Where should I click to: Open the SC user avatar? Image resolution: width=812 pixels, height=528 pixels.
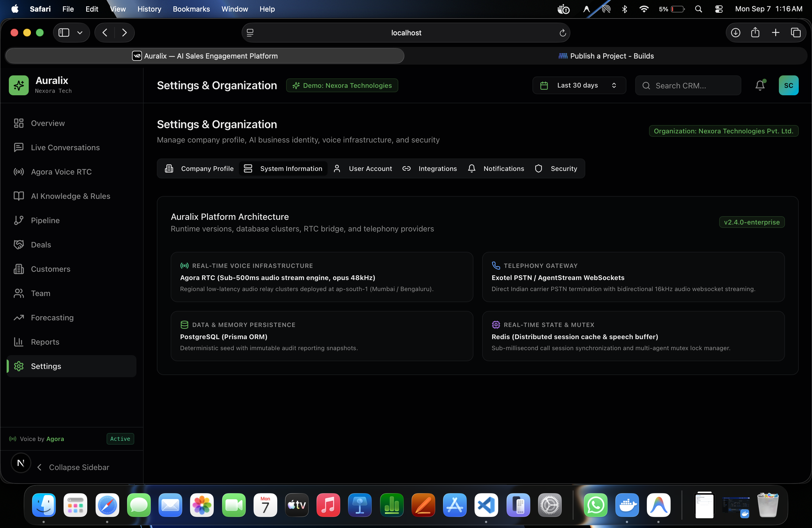[789, 85]
